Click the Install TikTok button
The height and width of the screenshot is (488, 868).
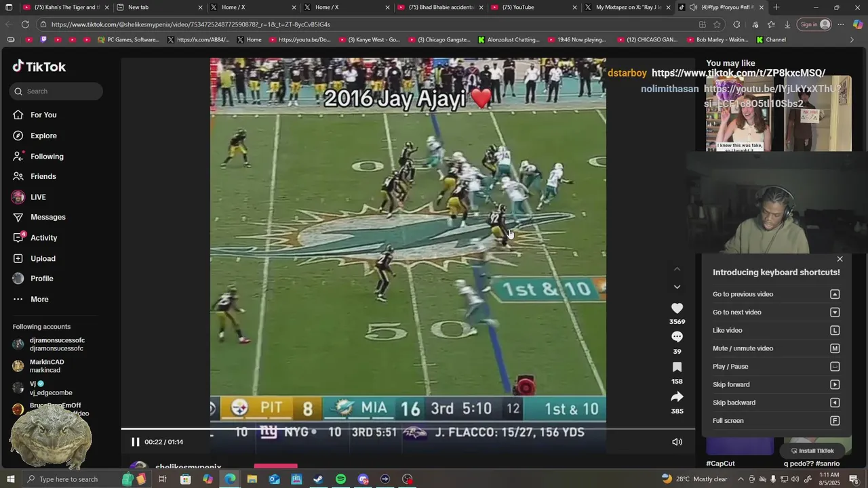pos(812,451)
